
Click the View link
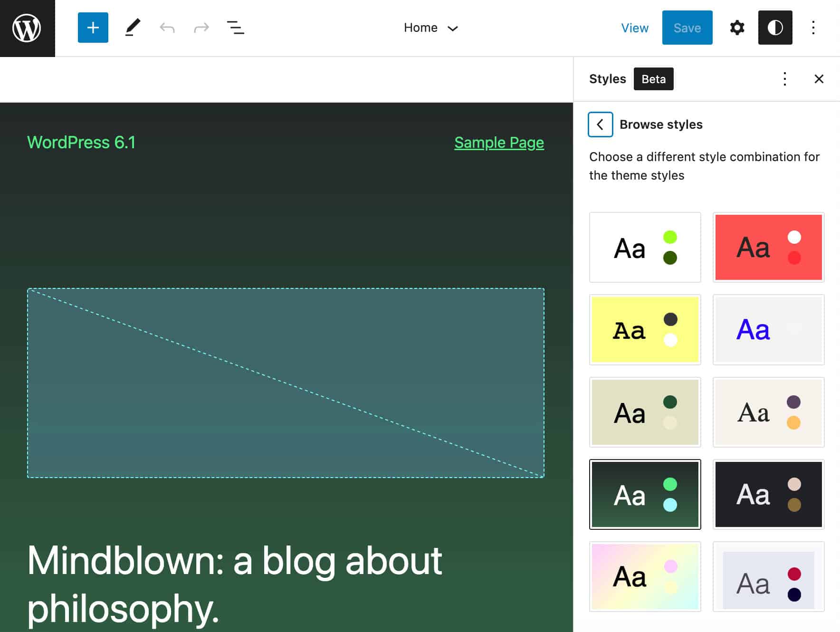(x=634, y=28)
